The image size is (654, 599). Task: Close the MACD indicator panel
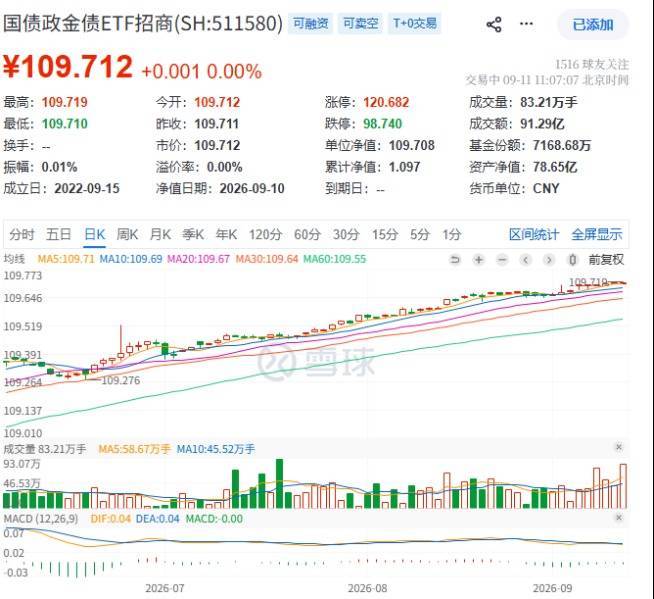[619, 518]
